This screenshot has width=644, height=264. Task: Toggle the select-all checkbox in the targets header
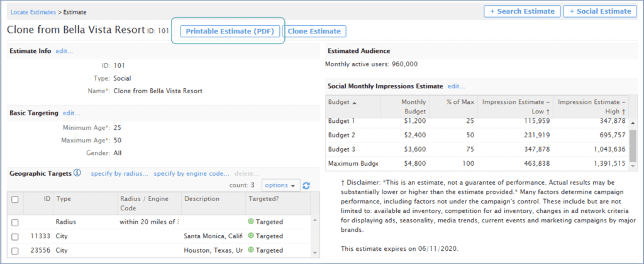15,200
